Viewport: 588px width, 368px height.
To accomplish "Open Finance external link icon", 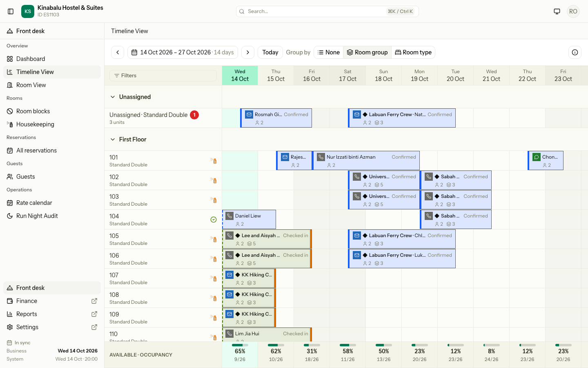I will click(94, 301).
